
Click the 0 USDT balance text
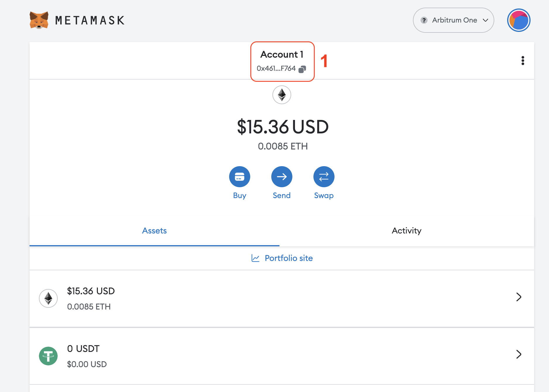pos(83,349)
